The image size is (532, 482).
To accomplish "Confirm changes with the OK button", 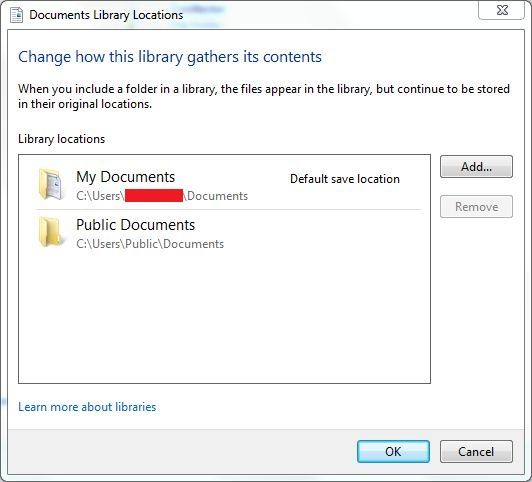I will [x=393, y=451].
